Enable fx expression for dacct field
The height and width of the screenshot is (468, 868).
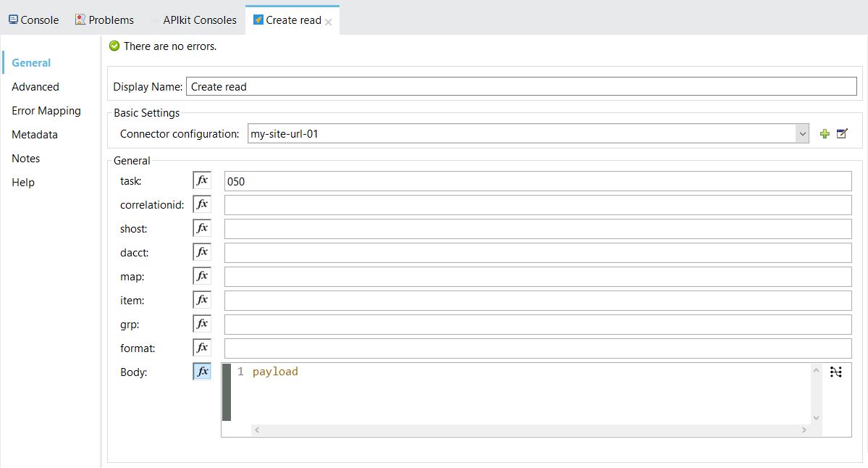coord(202,252)
